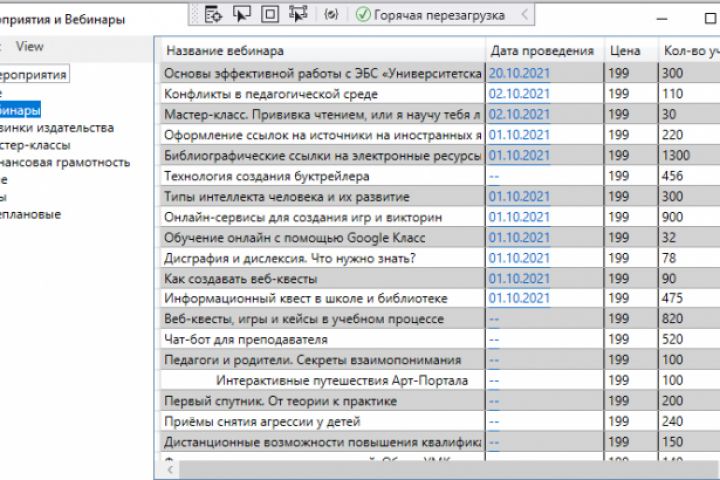Click the 'Горячая перезагрузка' label
Image resolution: width=720 pixels, height=480 pixels.
coord(439,15)
